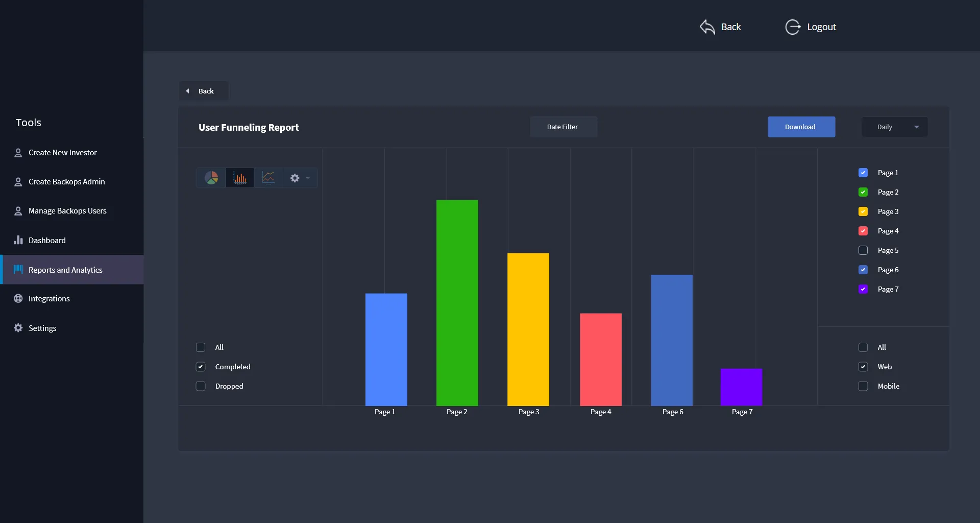Screen dimensions: 980x523
Task: Select the line chart view icon
Action: 268,178
